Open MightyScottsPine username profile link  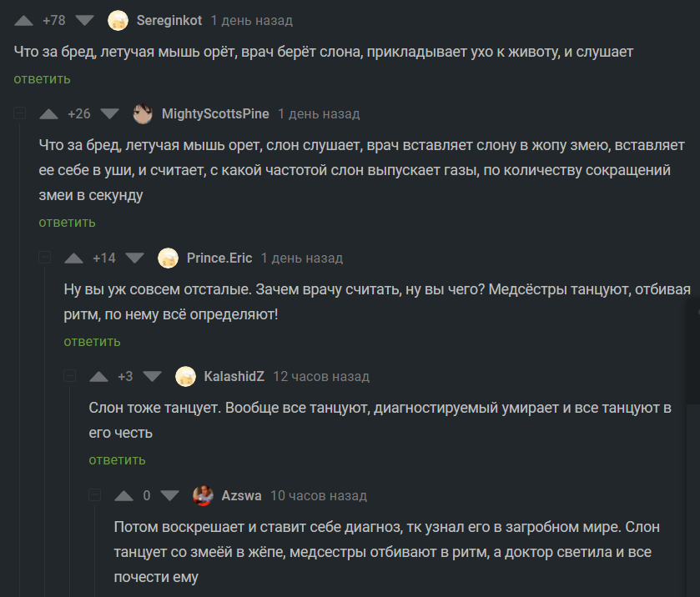pyautogui.click(x=215, y=113)
